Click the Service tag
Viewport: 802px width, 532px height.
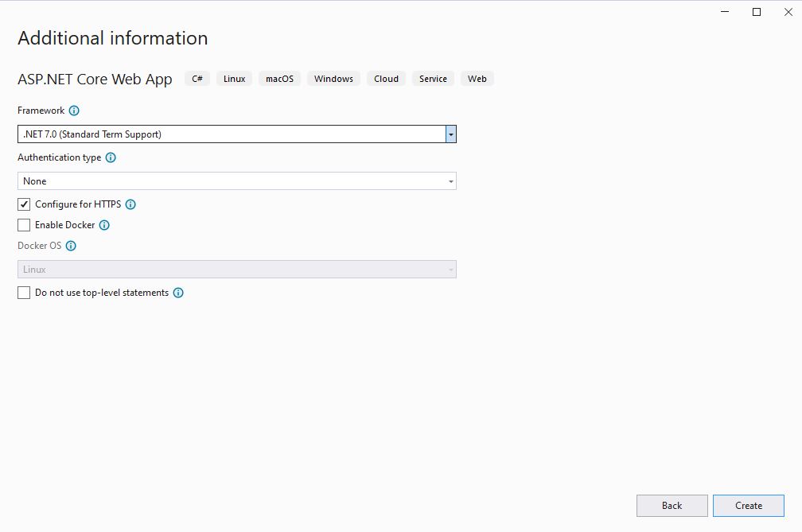433,79
